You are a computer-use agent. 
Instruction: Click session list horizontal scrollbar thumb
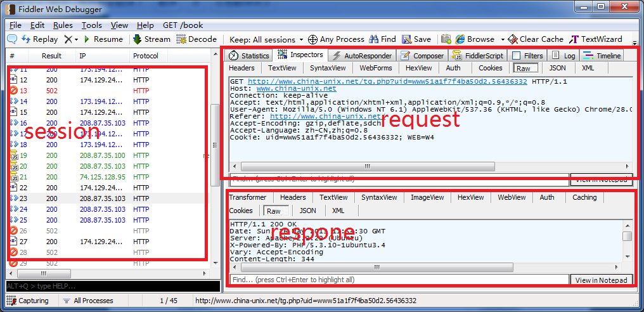tap(44, 273)
